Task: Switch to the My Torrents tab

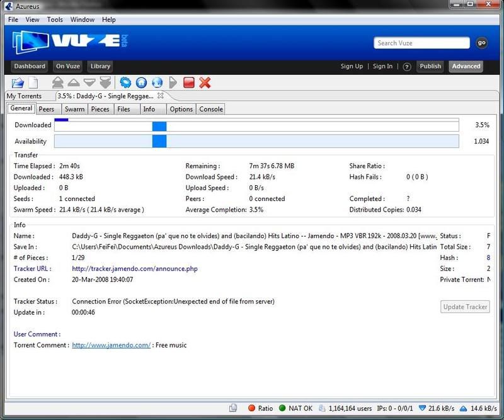Action: click(x=24, y=96)
